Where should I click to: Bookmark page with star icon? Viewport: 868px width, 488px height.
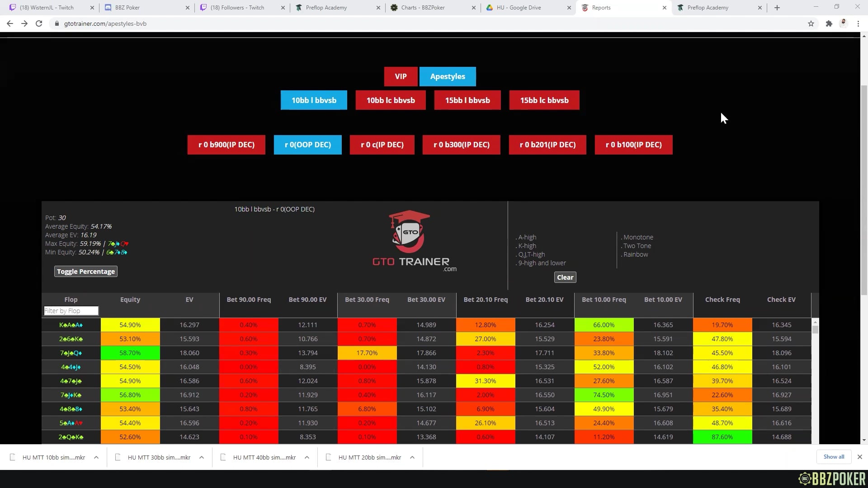click(811, 23)
